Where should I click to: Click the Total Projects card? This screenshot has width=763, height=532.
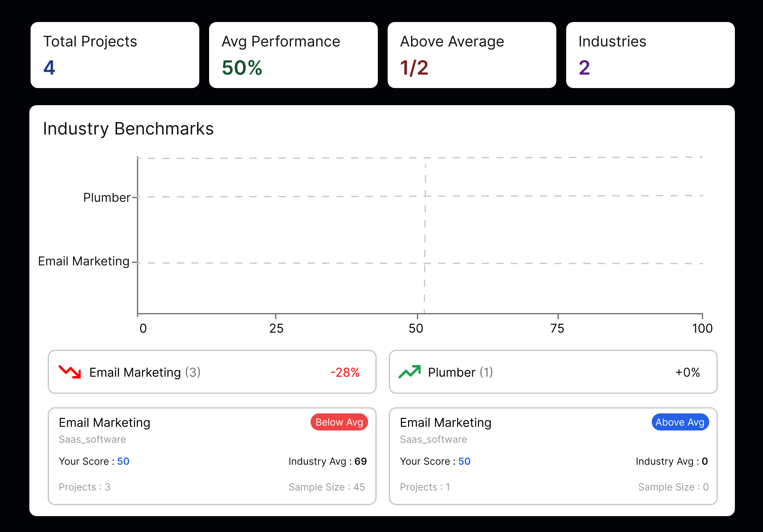point(115,55)
